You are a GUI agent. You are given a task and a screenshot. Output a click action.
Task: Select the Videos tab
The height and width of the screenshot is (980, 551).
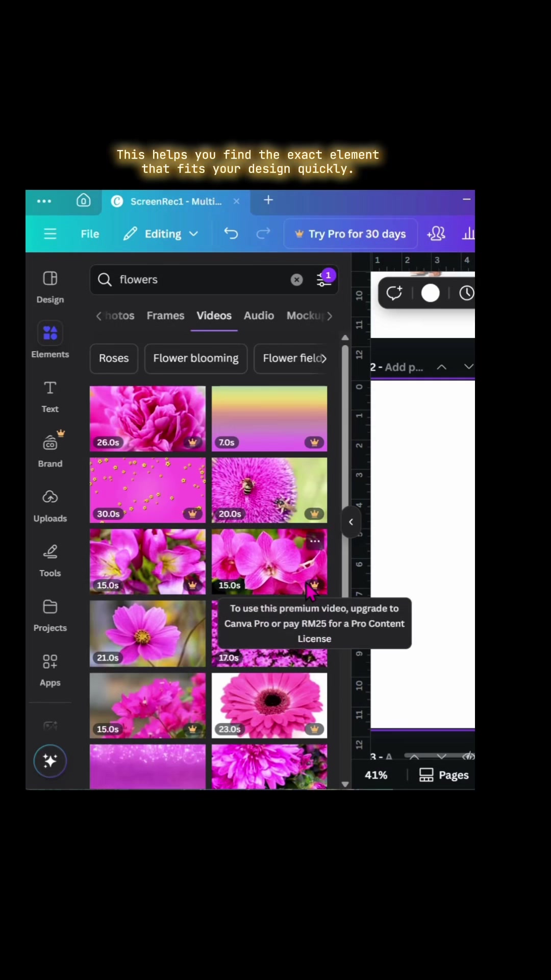click(214, 315)
